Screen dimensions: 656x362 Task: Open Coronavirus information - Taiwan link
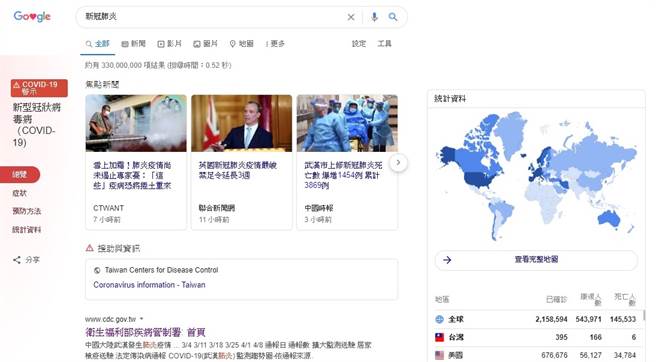click(149, 285)
